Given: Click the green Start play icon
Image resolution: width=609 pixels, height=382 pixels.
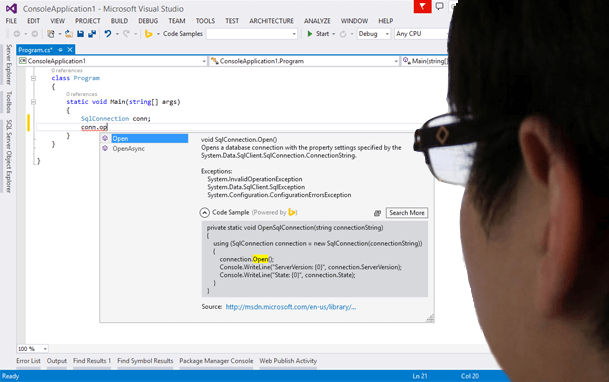Looking at the screenshot, I should point(310,34).
